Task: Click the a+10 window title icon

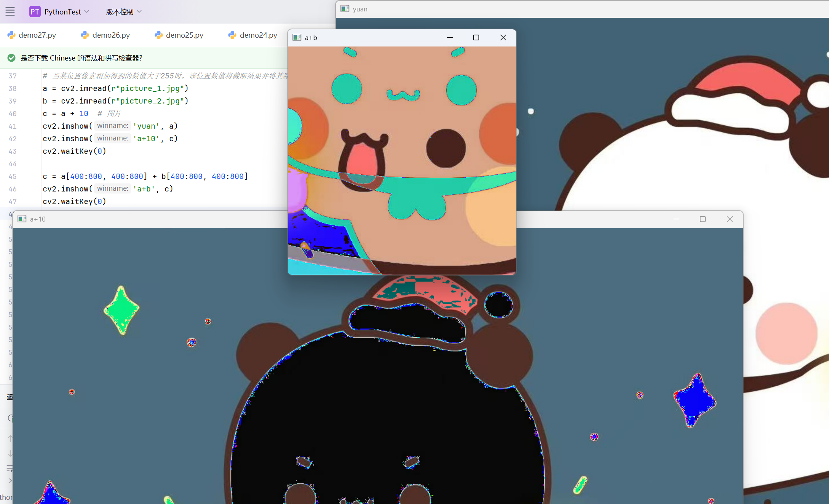Action: click(x=22, y=219)
